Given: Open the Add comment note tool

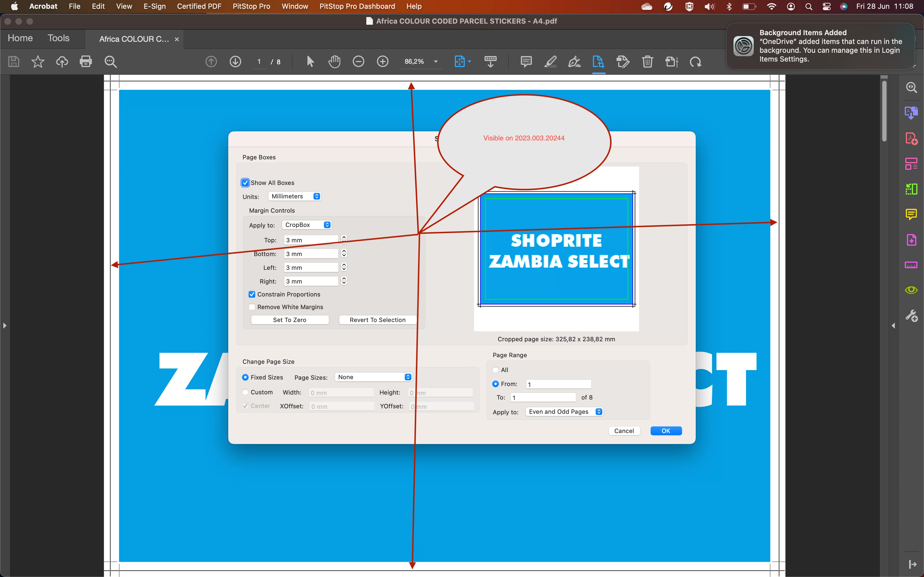Looking at the screenshot, I should point(526,62).
